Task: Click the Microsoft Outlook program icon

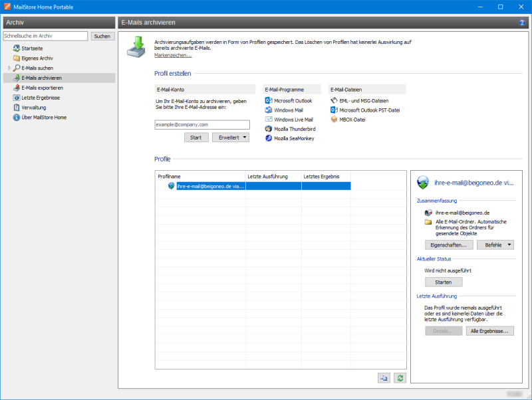Action: point(269,100)
